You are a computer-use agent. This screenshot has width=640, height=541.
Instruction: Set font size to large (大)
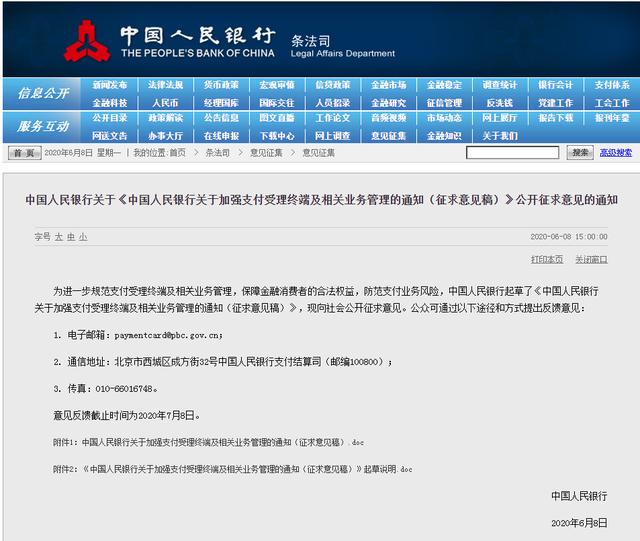[x=58, y=237]
